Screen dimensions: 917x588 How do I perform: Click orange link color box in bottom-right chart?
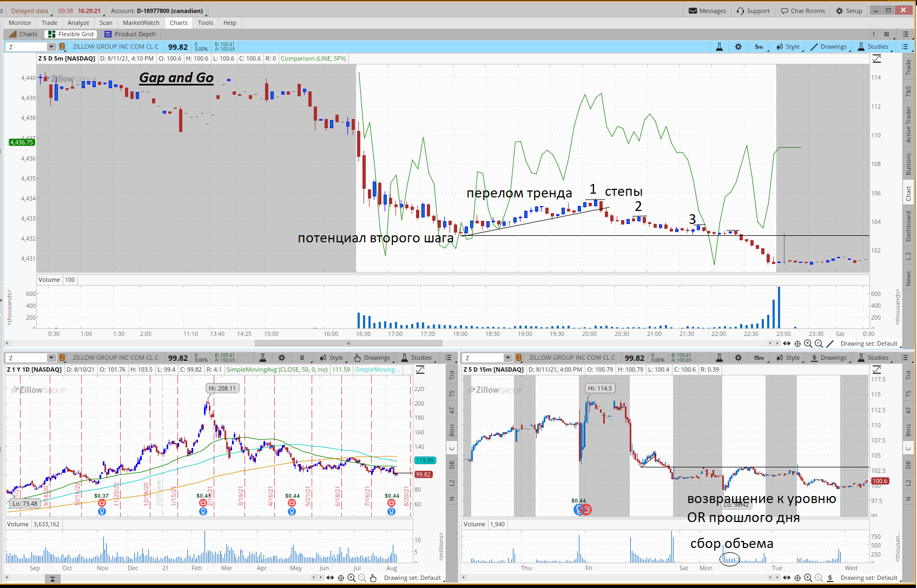coord(519,358)
